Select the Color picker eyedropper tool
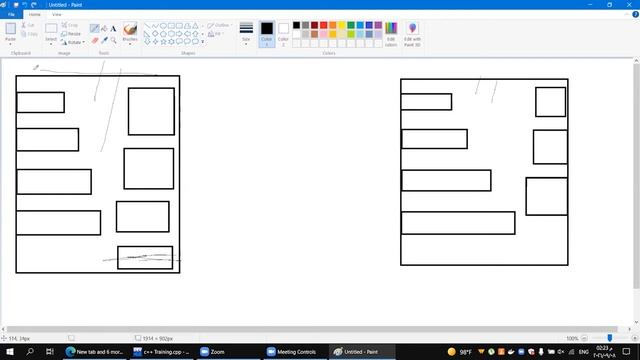Image resolution: width=640 pixels, height=360 pixels. pyautogui.click(x=104, y=40)
